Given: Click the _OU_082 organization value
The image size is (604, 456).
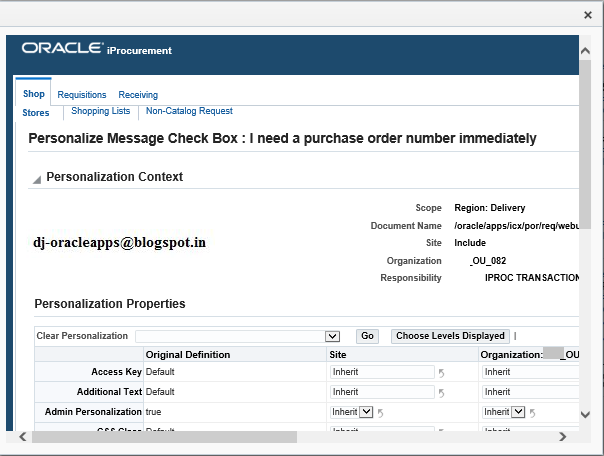Looking at the screenshot, I should click(488, 261).
